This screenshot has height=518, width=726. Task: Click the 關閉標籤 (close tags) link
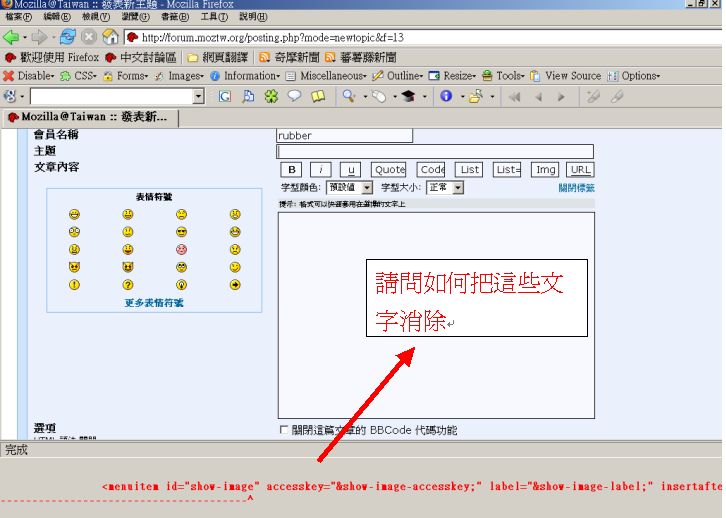[x=576, y=187]
